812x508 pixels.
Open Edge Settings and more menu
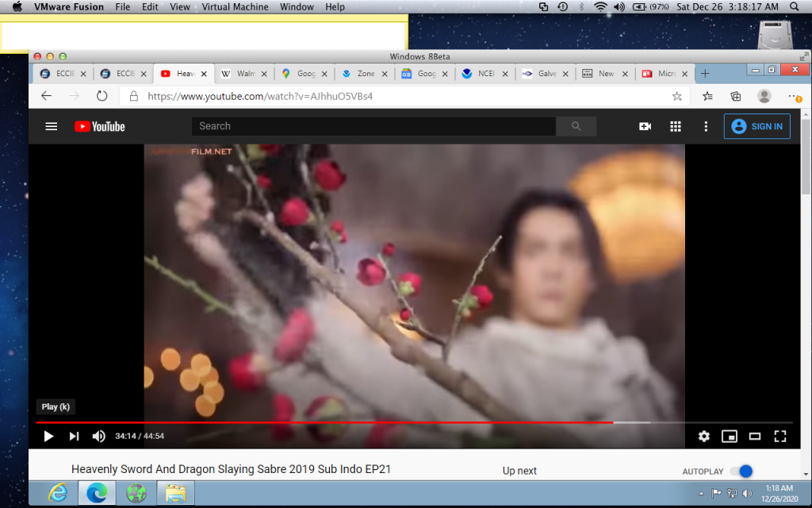[x=794, y=96]
